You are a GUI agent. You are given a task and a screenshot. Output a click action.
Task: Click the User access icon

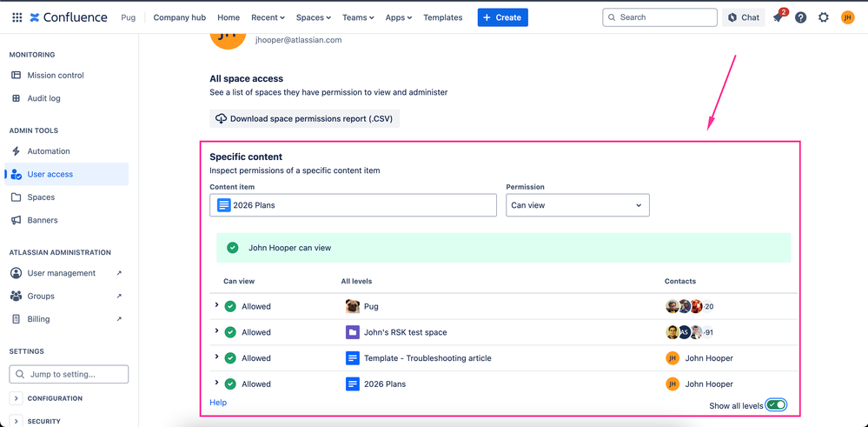pos(17,174)
